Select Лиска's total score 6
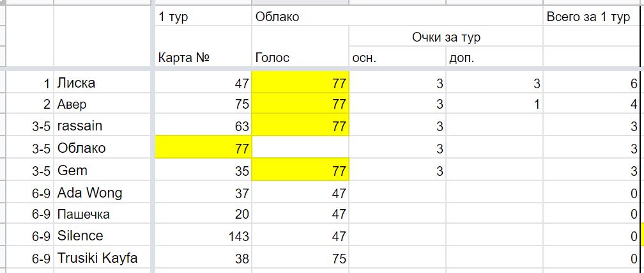 click(x=592, y=82)
